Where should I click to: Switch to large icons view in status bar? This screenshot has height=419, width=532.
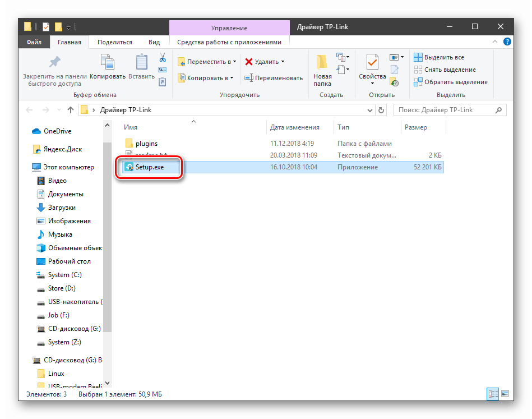pos(505,394)
